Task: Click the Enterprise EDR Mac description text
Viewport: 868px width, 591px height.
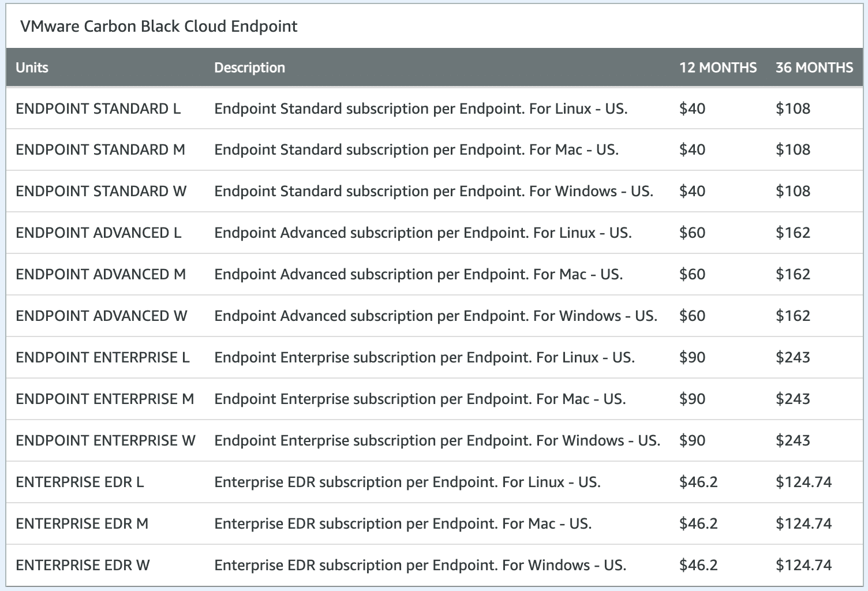Action: click(x=403, y=524)
